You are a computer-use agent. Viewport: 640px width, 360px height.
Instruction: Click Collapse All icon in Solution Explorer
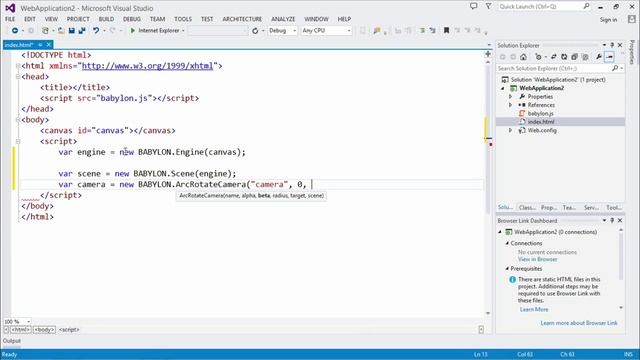point(574,57)
